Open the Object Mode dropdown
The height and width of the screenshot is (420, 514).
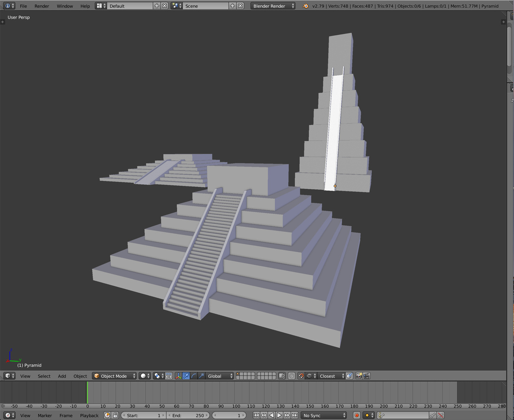(x=114, y=376)
